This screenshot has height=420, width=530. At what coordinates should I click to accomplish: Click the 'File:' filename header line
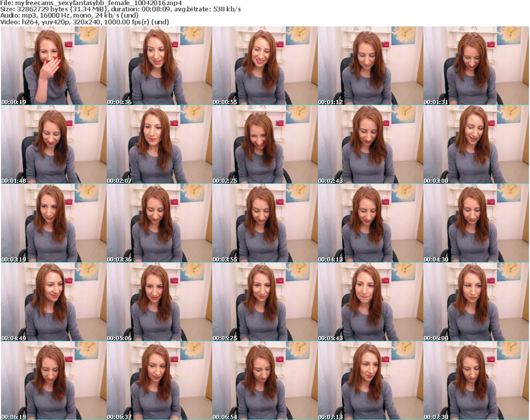91,3
